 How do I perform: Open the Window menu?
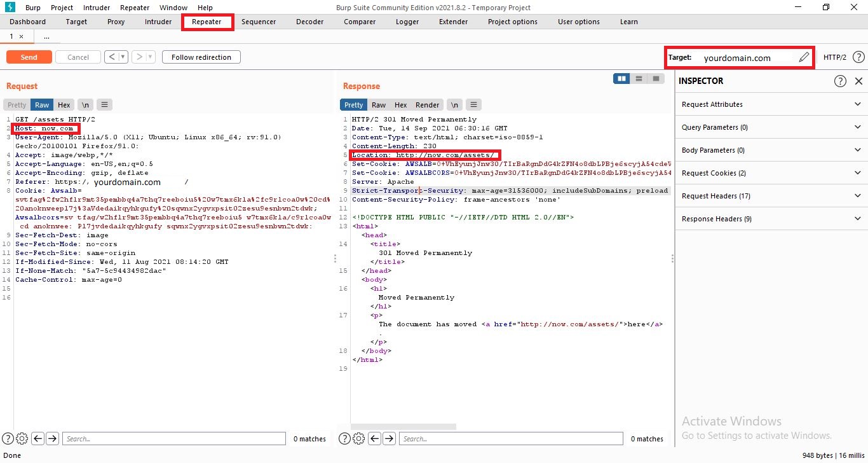173,8
